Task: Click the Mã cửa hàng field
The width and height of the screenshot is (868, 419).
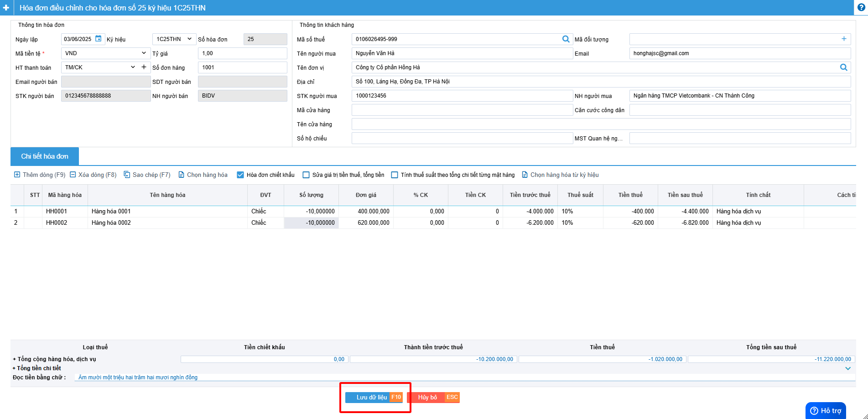Action: click(462, 110)
